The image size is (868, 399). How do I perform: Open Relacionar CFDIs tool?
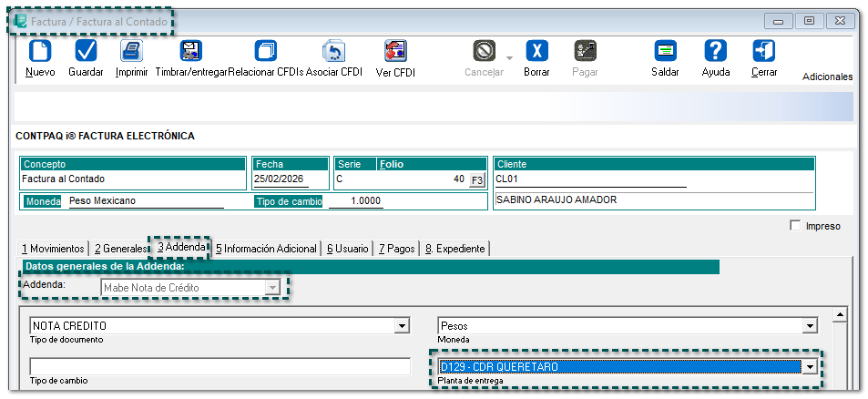[265, 51]
